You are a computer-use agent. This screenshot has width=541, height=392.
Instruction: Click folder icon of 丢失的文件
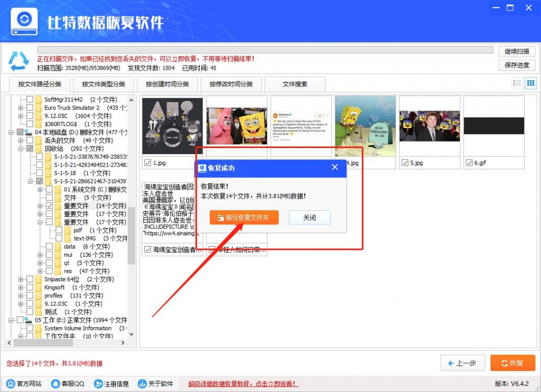[x=38, y=141]
